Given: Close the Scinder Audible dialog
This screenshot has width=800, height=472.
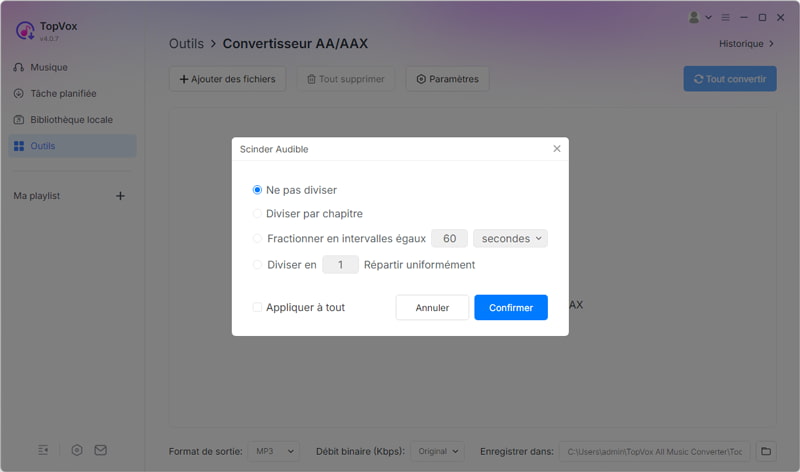Looking at the screenshot, I should click(x=557, y=149).
